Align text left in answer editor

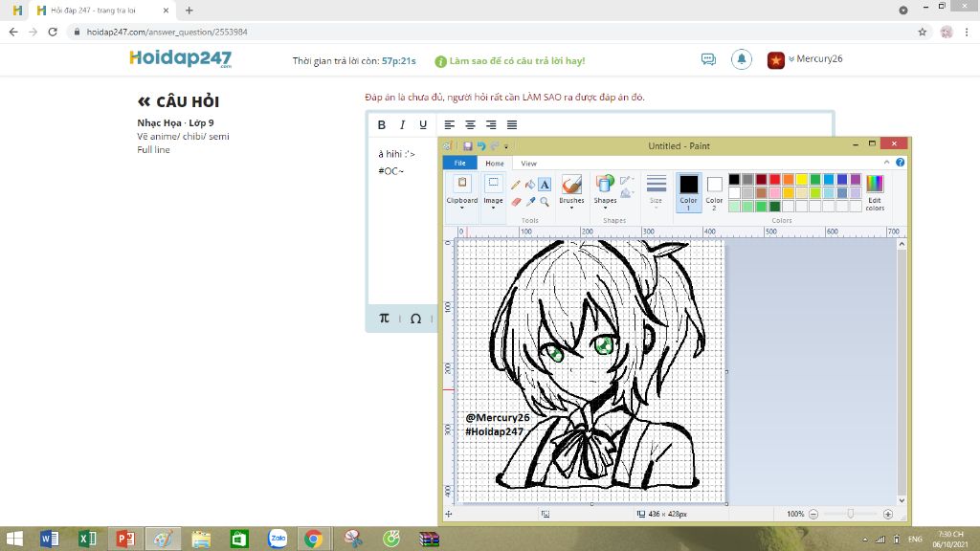450,125
